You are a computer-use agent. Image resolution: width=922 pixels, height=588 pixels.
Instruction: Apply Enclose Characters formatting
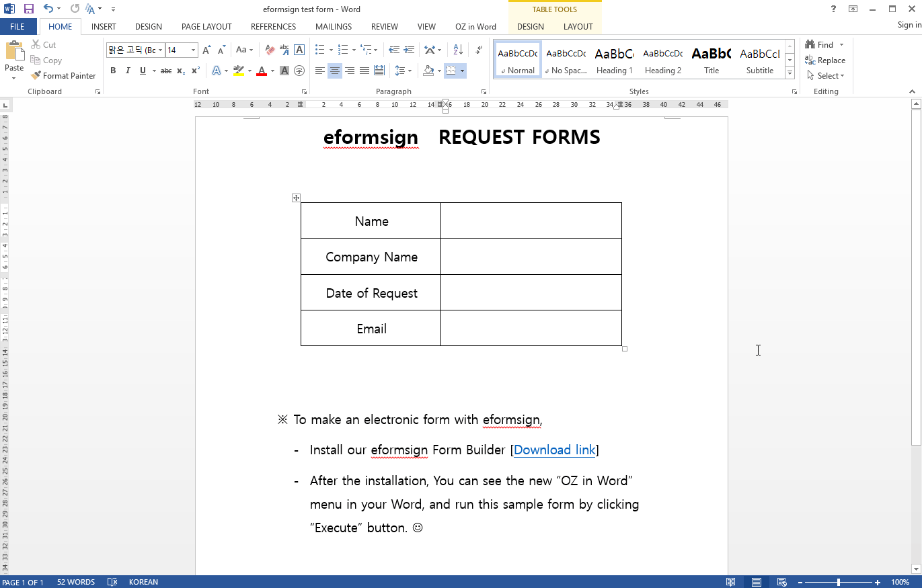click(299, 71)
